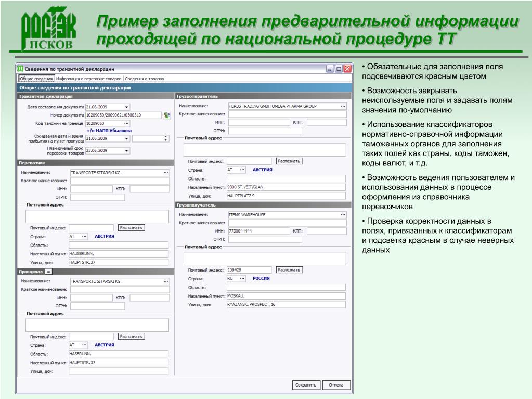The height and width of the screenshot is (399, 532).
Task: Click the т/п МАПП Убылинка label
Action: click(109, 131)
